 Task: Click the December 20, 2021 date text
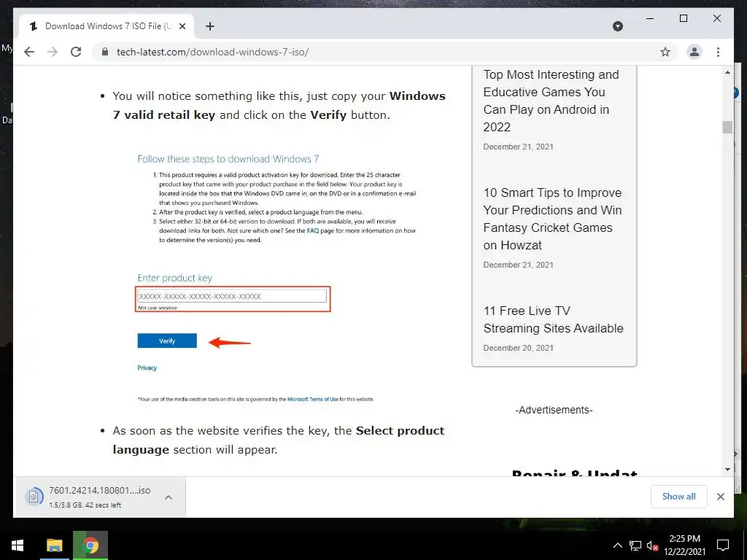coord(519,348)
